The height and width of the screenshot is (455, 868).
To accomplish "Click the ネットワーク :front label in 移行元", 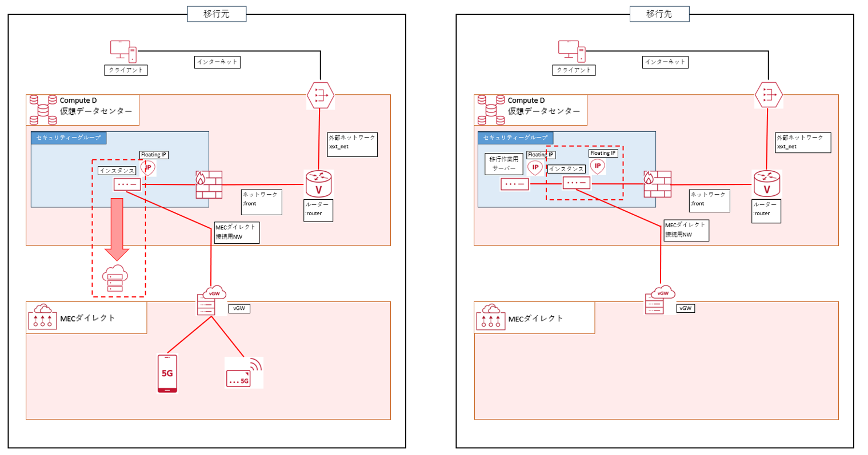I will (x=261, y=202).
